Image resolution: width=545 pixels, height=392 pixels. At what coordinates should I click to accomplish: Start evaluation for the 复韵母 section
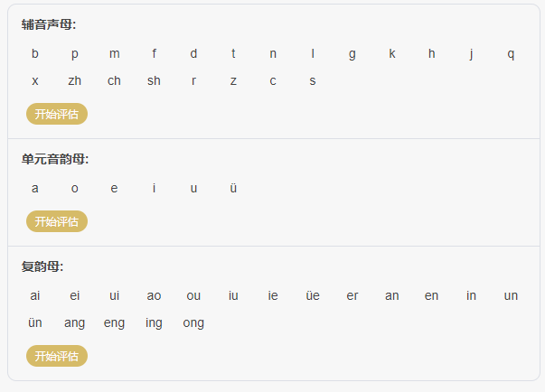click(56, 356)
